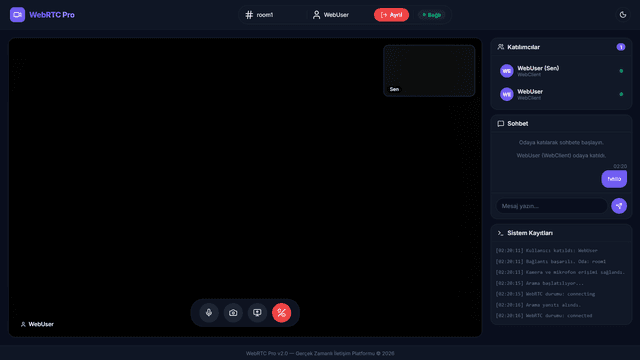640x360 pixels.
Task: Focus the WebUser username field
Action: 339,15
